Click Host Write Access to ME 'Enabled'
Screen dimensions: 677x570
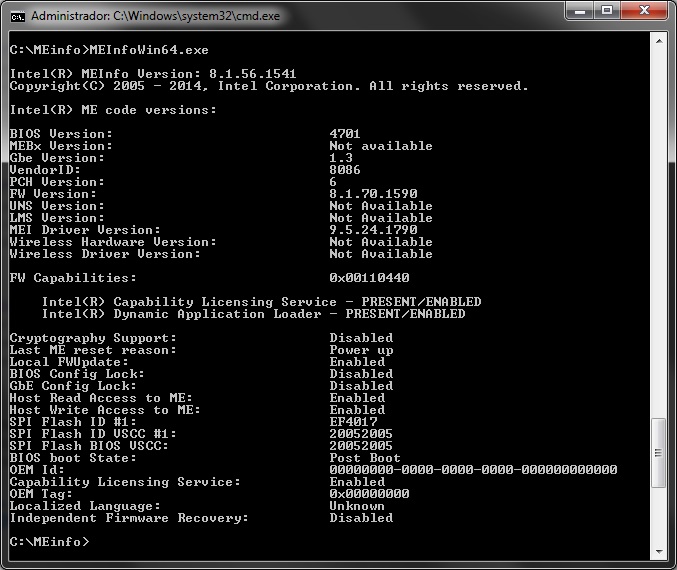[357, 410]
